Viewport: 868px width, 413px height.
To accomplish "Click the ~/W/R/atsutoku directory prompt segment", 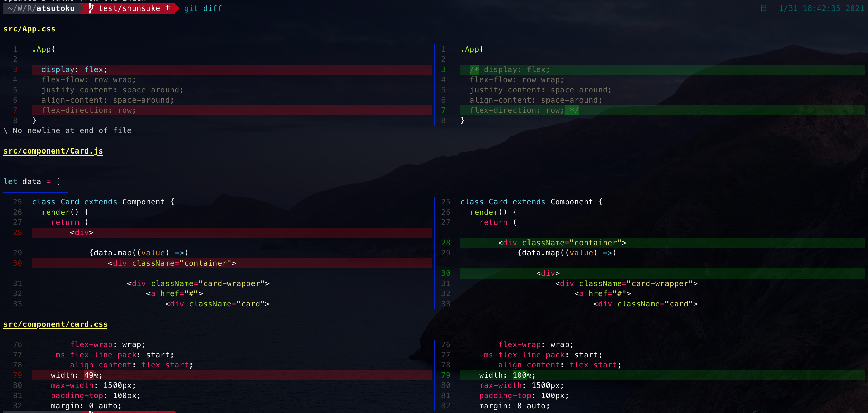I will [x=41, y=8].
